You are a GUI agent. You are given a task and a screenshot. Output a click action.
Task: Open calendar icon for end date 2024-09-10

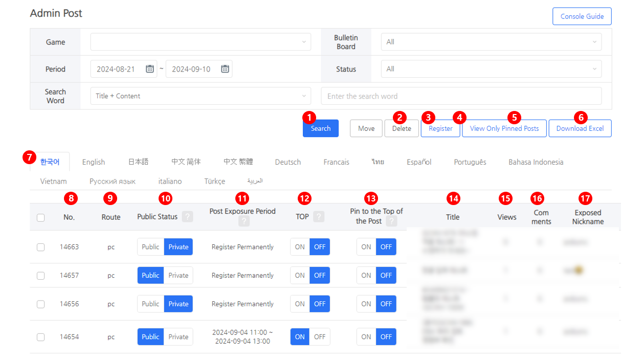[x=225, y=69]
